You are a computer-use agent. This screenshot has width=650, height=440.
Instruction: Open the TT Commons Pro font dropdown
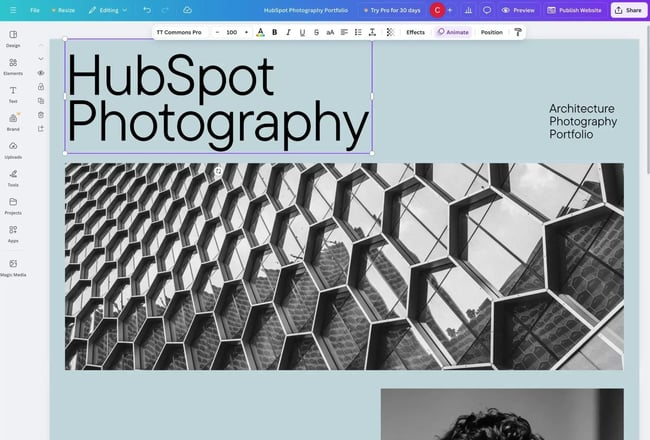[180, 32]
